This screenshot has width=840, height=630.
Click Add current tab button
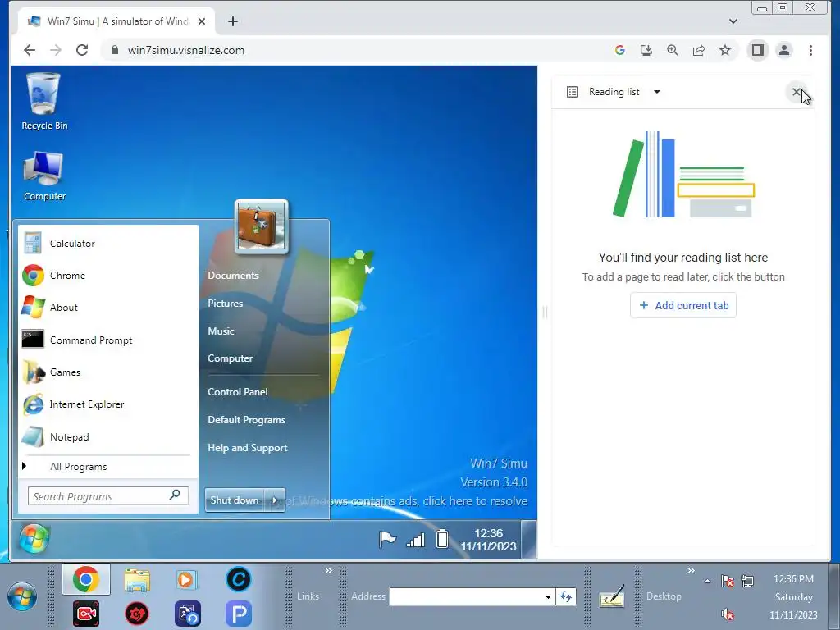pos(683,305)
